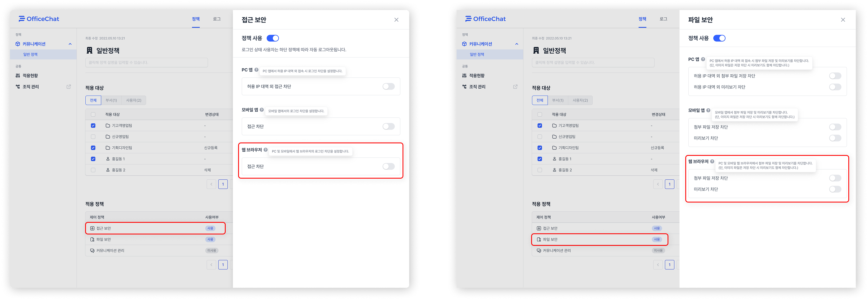This screenshot has width=868, height=300.
Task: Click help icon beside 웹 브라우저 in 파일 보안 panel
Action: 712,161
